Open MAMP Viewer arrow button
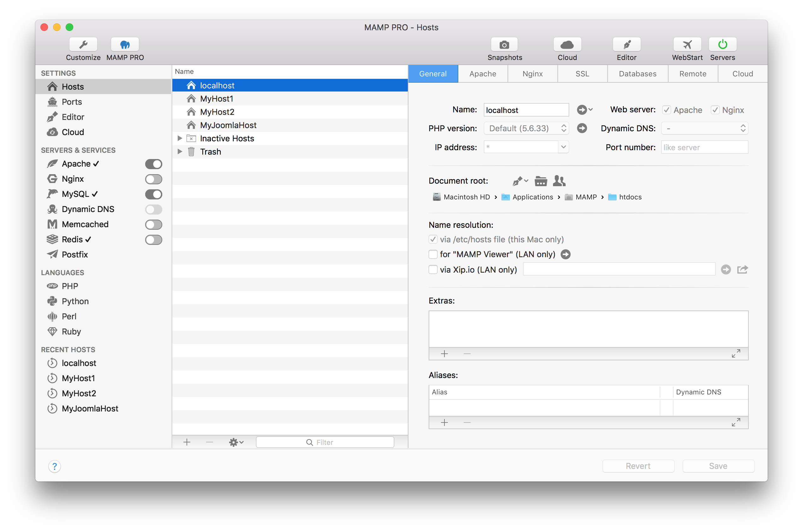Image resolution: width=803 pixels, height=532 pixels. point(565,254)
